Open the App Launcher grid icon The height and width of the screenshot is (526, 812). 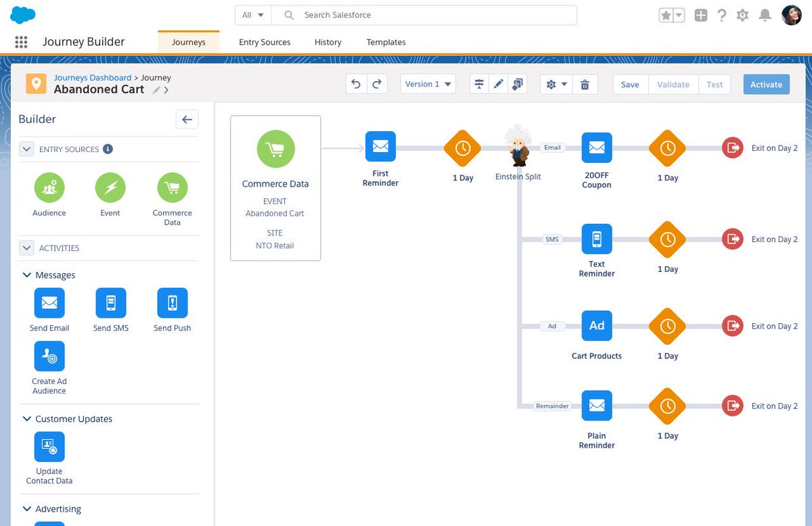[x=21, y=42]
